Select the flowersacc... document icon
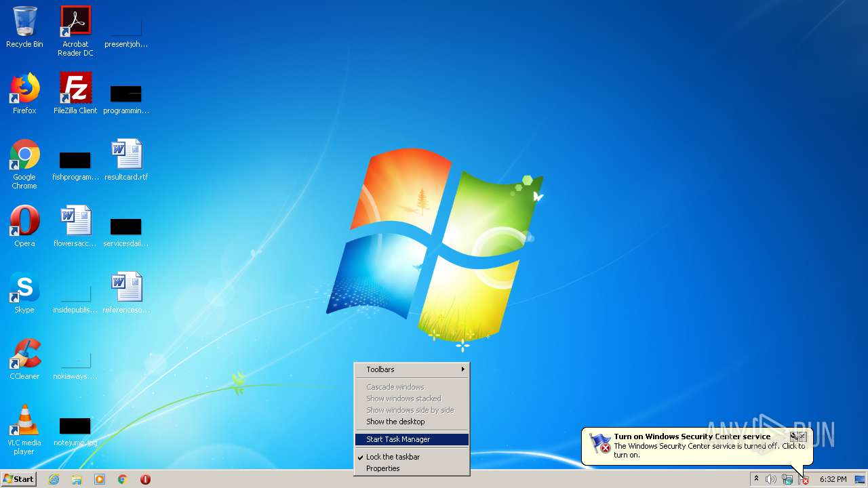Viewport: 868px width, 488px height. coord(75,226)
